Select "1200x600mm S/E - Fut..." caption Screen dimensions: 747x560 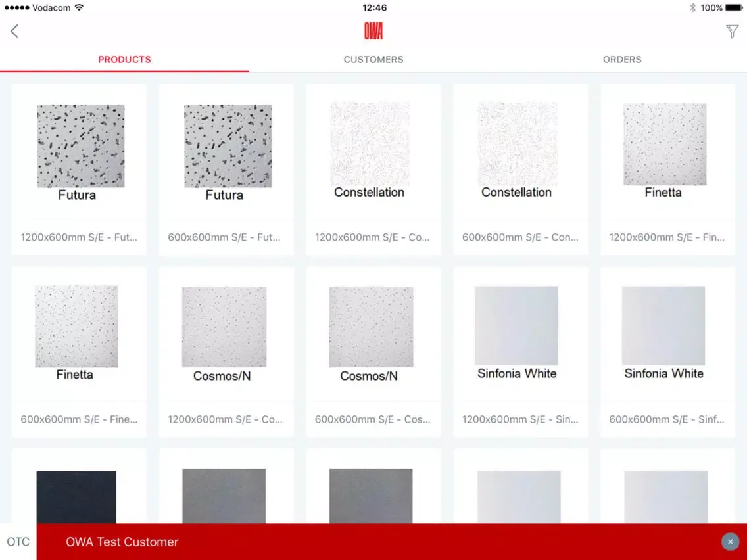[x=79, y=237]
